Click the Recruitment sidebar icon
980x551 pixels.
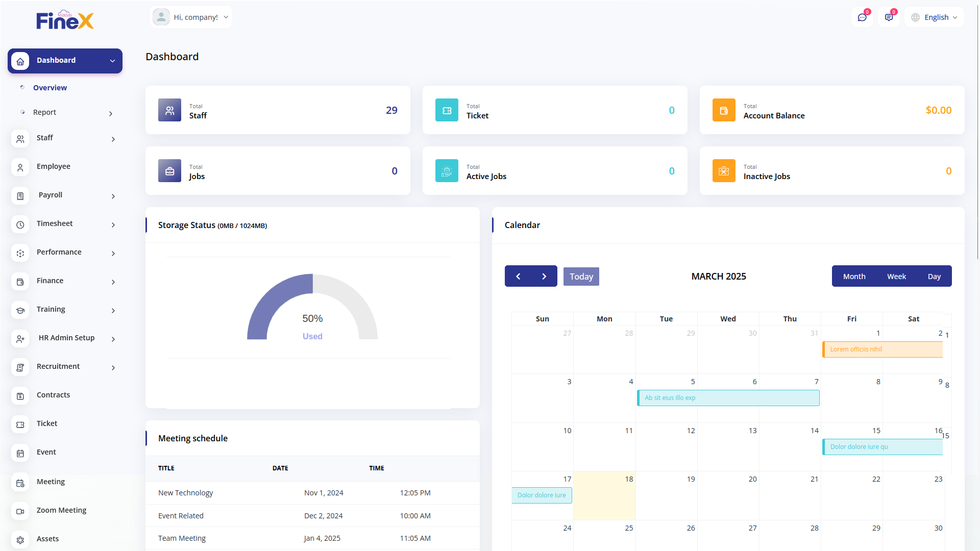pyautogui.click(x=20, y=367)
